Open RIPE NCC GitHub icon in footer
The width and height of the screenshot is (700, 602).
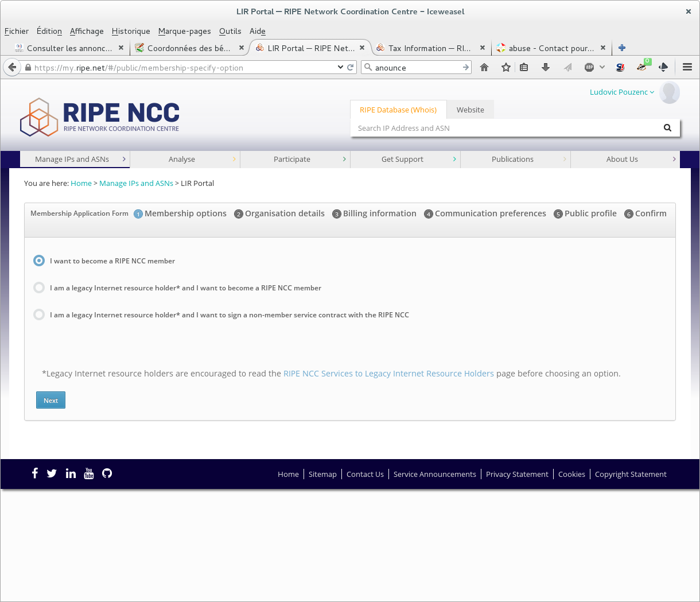pyautogui.click(x=107, y=473)
